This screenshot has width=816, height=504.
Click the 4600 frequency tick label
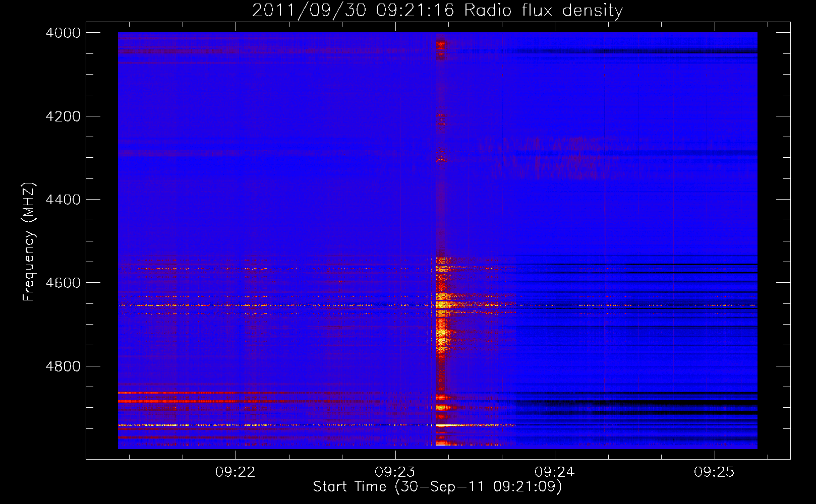pos(63,283)
